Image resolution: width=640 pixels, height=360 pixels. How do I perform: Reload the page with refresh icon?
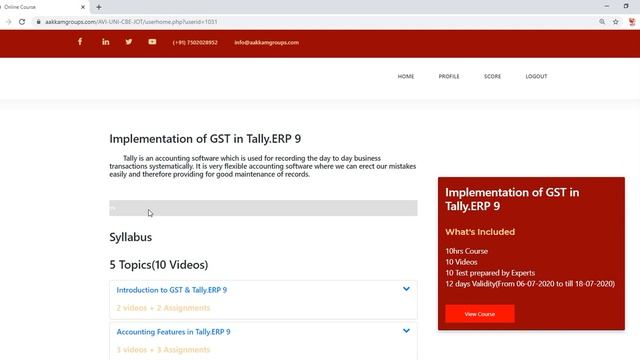tap(22, 22)
